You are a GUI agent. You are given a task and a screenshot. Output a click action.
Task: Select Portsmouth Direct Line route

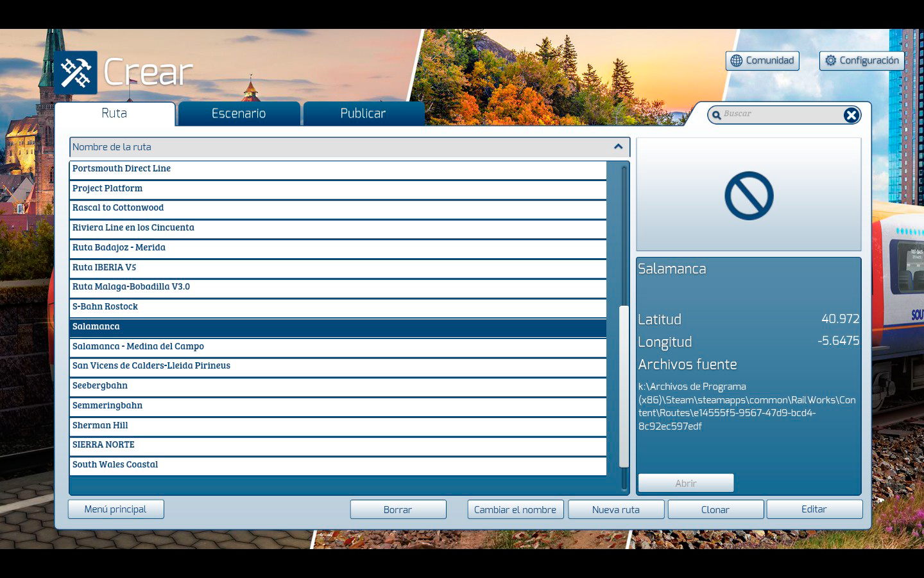[x=338, y=169]
